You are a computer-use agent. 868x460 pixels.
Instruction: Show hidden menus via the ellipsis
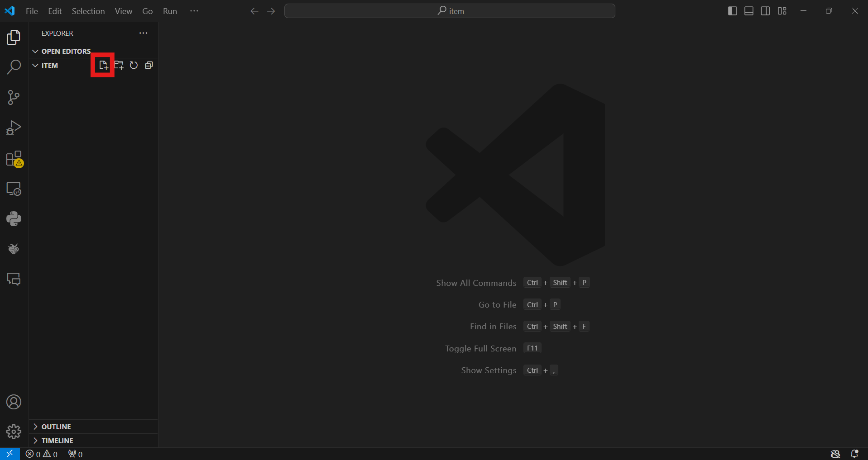194,11
